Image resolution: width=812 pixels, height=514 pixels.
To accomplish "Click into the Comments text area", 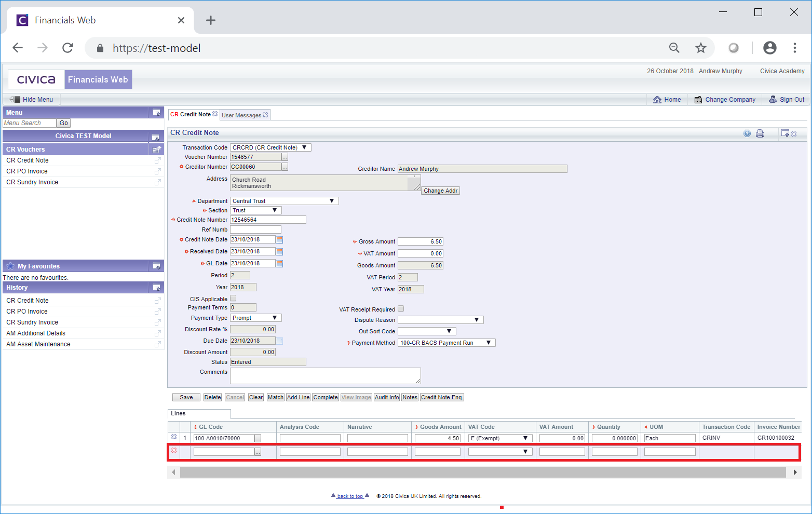I will [326, 376].
